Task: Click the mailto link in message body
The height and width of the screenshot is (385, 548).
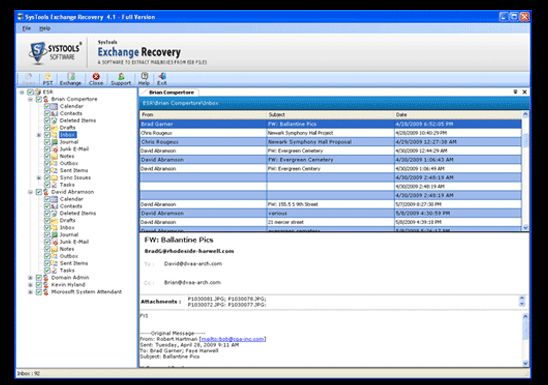Action: [x=232, y=339]
